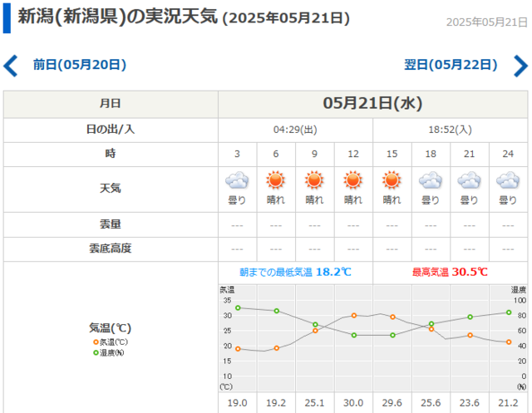This screenshot has width=532, height=413.
Task: Click the right arrow for next day
Action: tap(520, 65)
